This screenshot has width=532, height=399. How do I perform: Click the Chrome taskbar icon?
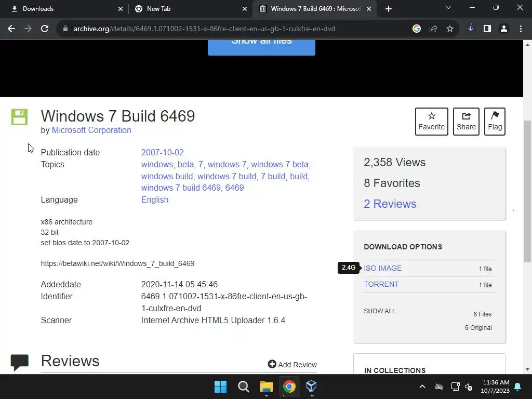[x=289, y=387]
